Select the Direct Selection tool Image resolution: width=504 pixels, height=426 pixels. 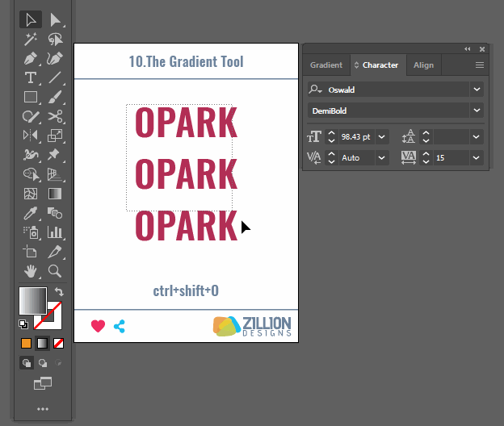coord(55,19)
